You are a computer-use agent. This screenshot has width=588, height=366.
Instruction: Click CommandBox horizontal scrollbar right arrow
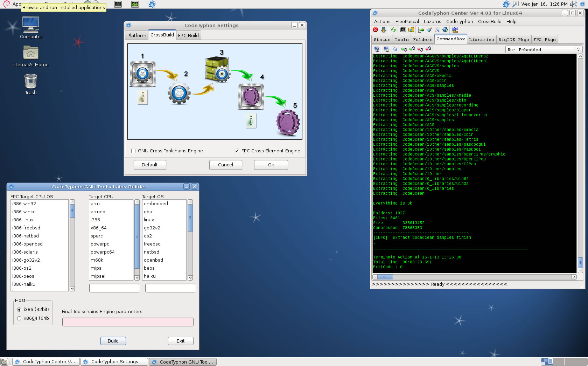tap(574, 277)
